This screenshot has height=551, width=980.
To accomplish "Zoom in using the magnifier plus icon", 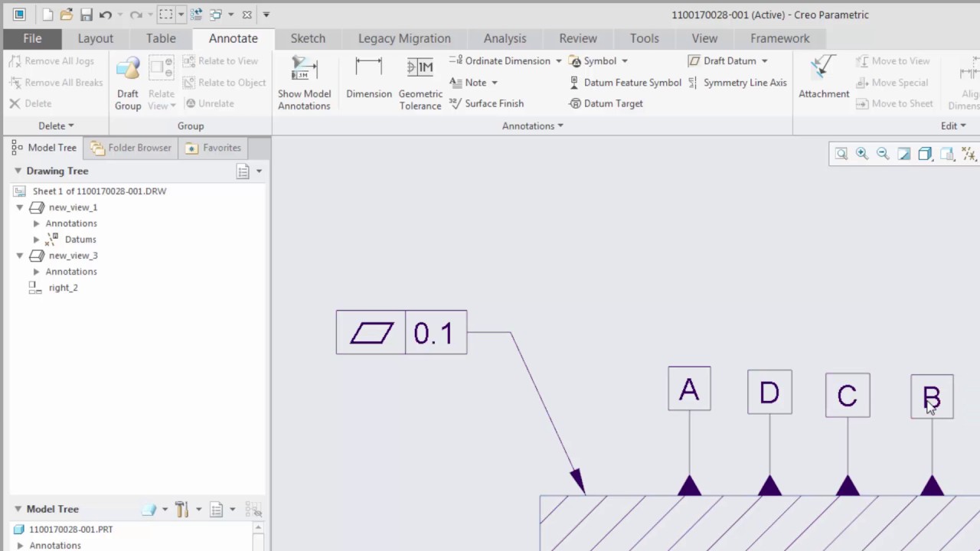I will point(862,154).
